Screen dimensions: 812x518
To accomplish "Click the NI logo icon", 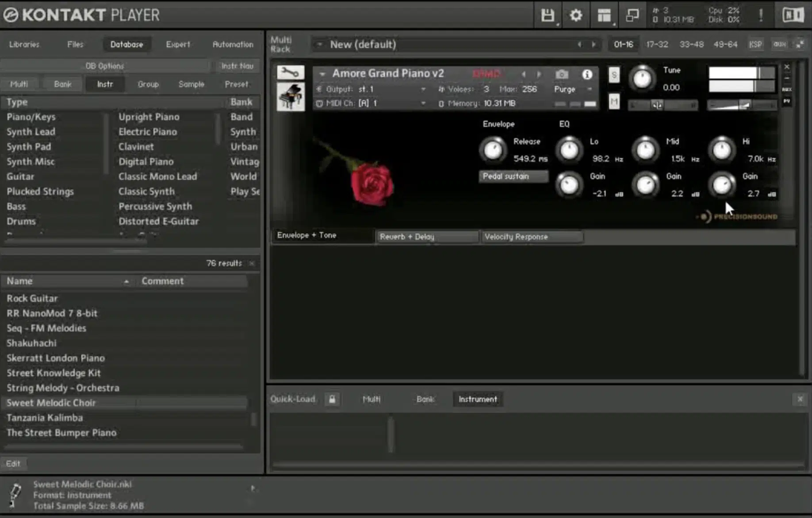I will point(793,15).
